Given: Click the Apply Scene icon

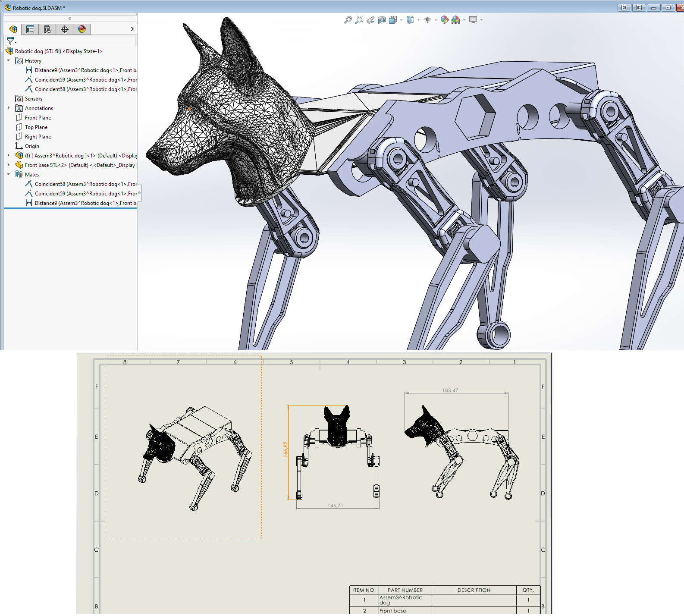Looking at the screenshot, I should (x=456, y=20).
